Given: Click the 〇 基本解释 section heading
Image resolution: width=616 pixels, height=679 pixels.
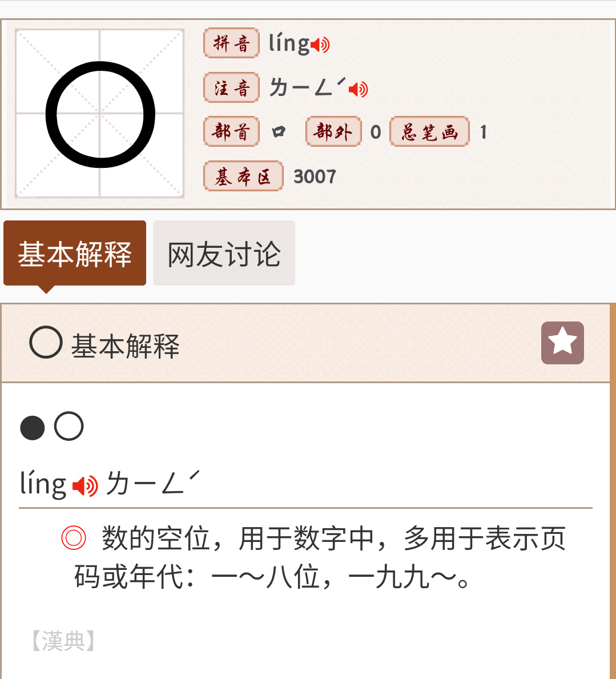Looking at the screenshot, I should click(x=105, y=345).
